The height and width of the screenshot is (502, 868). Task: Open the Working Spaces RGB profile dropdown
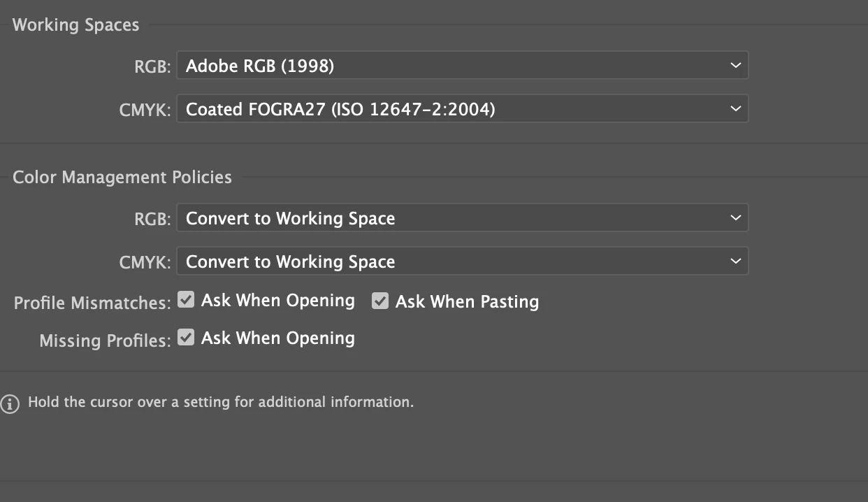pos(461,66)
